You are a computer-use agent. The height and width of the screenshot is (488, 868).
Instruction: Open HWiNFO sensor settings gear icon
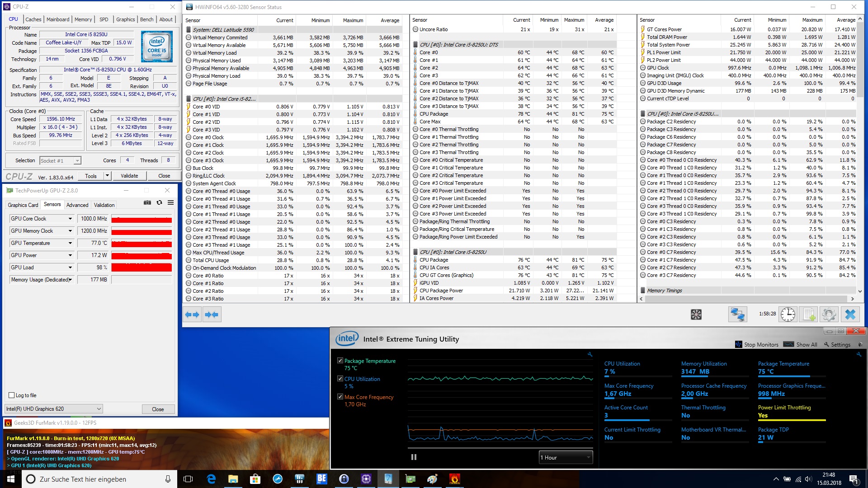[x=829, y=314]
